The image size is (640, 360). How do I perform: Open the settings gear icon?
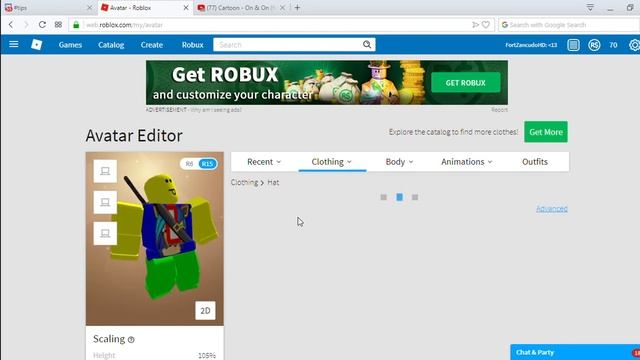[634, 45]
